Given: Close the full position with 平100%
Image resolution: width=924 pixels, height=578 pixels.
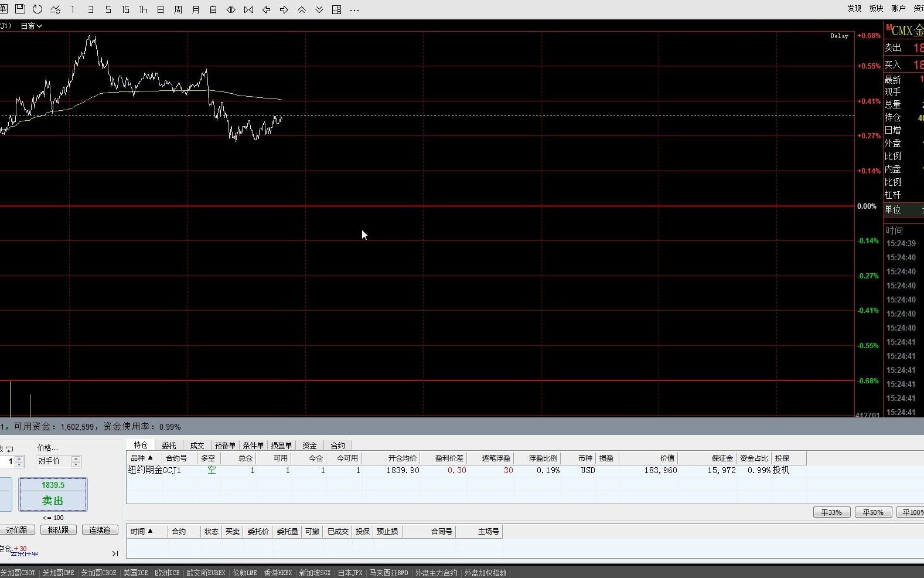Looking at the screenshot, I should pos(911,512).
